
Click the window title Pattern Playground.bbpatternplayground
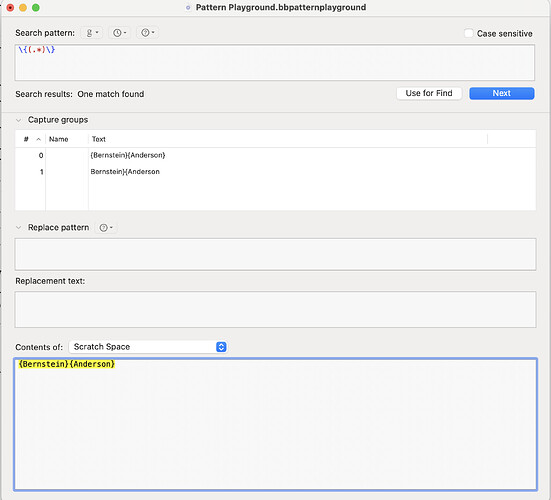pyautogui.click(x=281, y=7)
